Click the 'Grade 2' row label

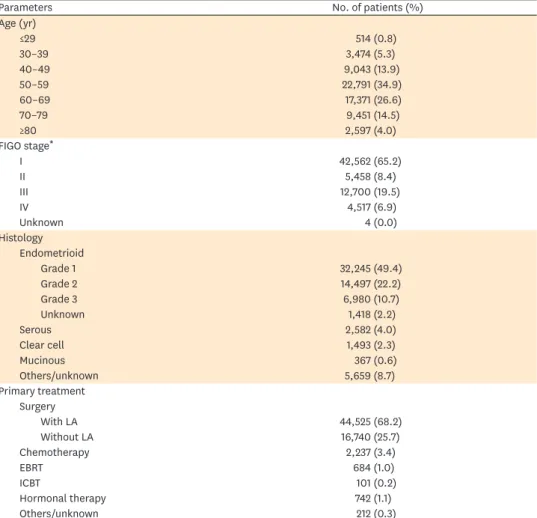pyautogui.click(x=59, y=284)
